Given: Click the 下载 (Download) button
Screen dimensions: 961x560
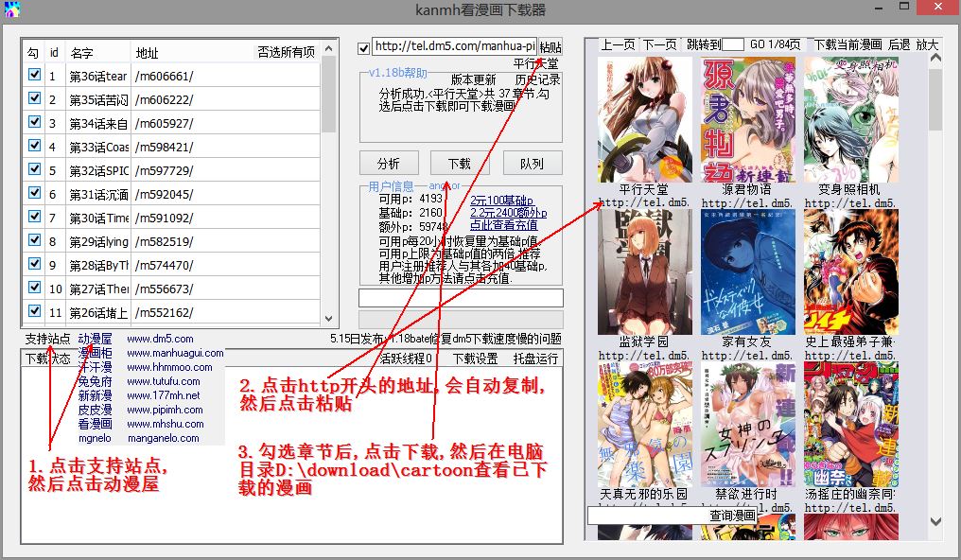Looking at the screenshot, I should click(460, 162).
